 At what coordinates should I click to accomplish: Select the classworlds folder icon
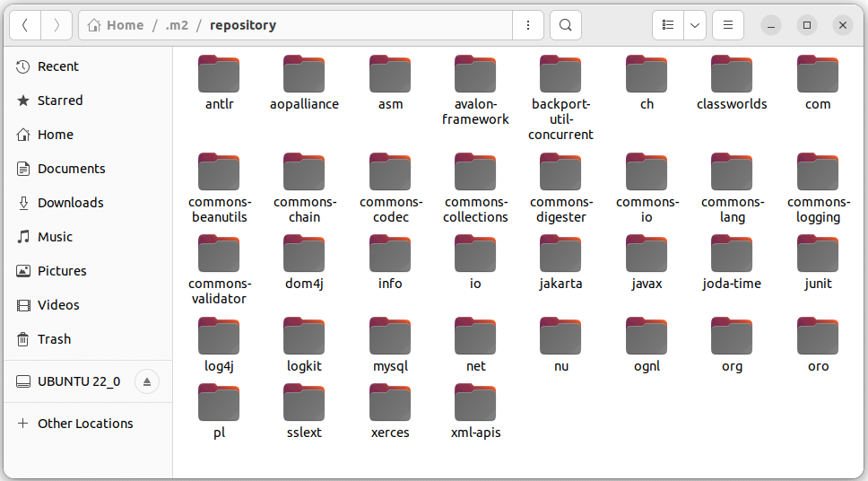(732, 74)
